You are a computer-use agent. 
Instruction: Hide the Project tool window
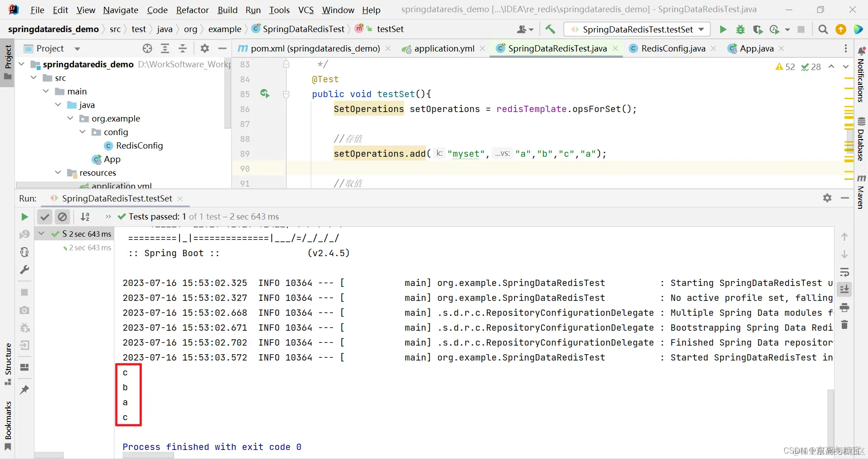[x=222, y=48]
